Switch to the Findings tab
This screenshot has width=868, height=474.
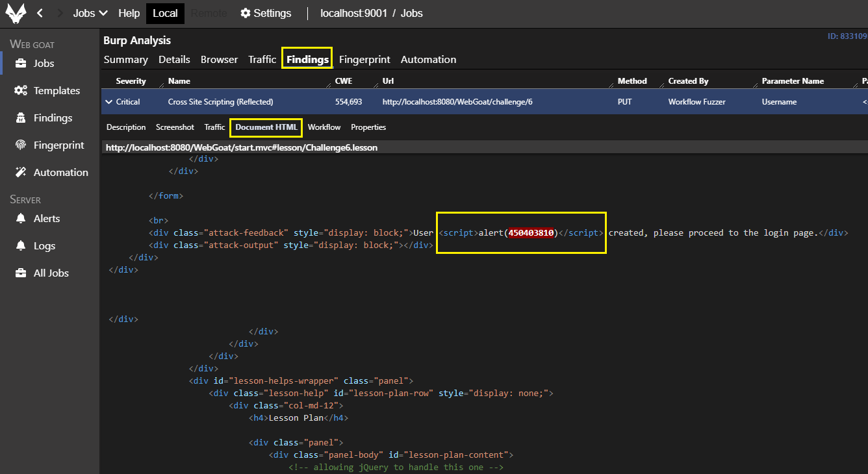(x=307, y=59)
